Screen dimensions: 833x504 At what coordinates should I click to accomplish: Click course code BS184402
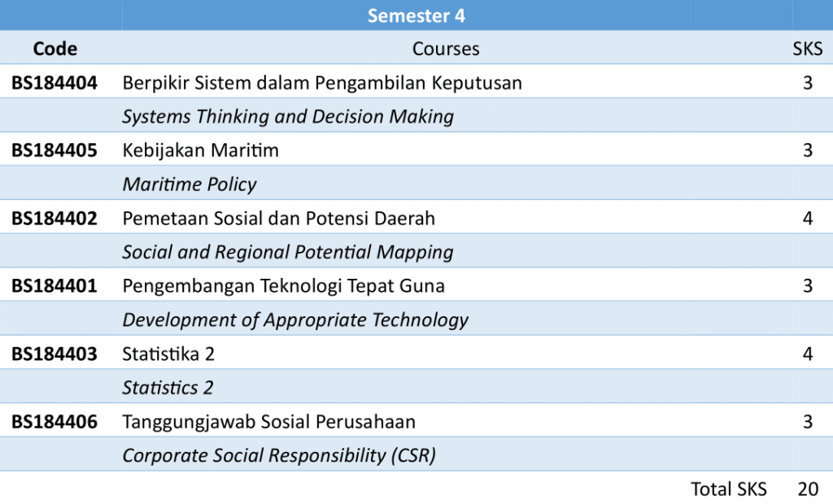(54, 219)
